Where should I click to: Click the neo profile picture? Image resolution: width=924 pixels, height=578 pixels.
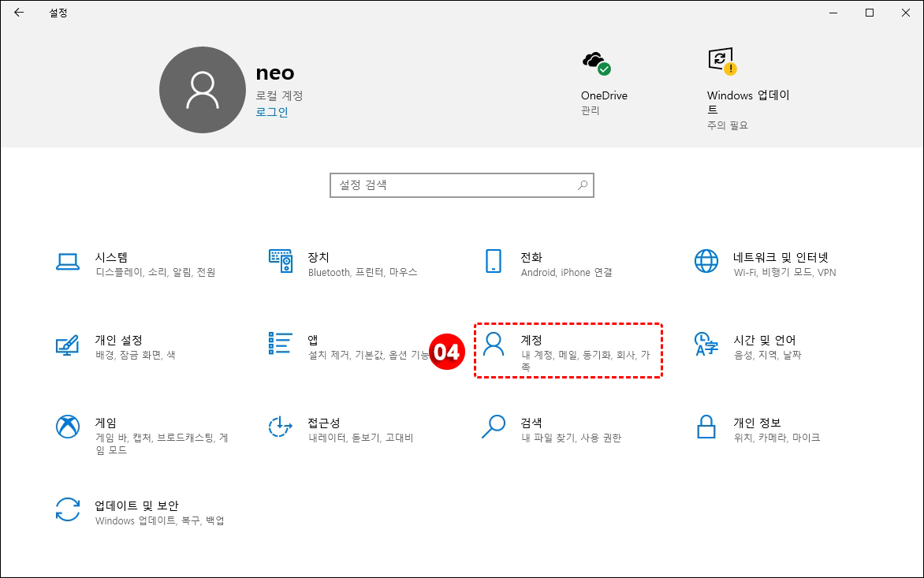(203, 89)
